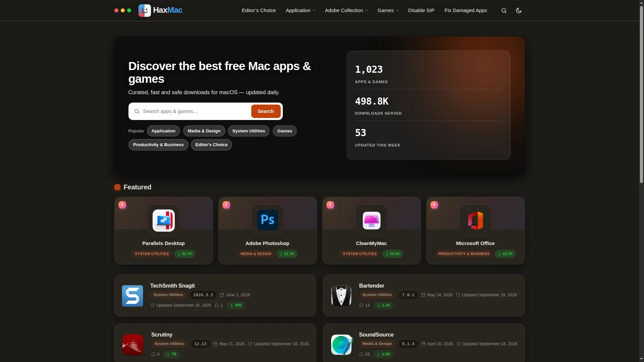Click Photoshop's MEDIA & DESIGN category tag
This screenshot has width=644, height=362.
pos(256,254)
